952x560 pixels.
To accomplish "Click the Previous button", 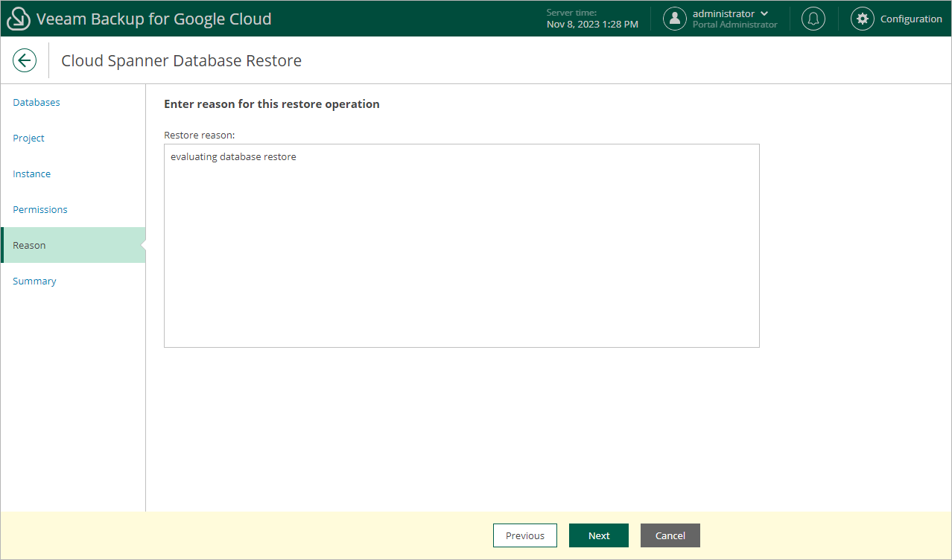I will point(525,535).
